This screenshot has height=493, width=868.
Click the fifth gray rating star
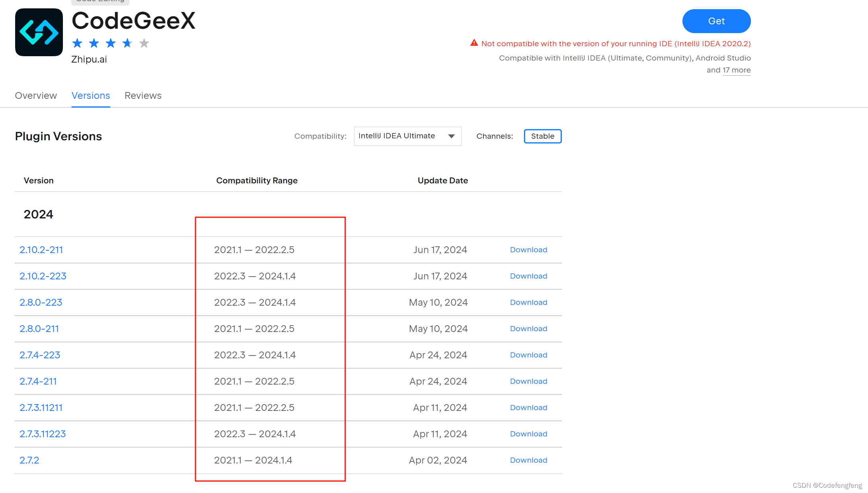[144, 43]
